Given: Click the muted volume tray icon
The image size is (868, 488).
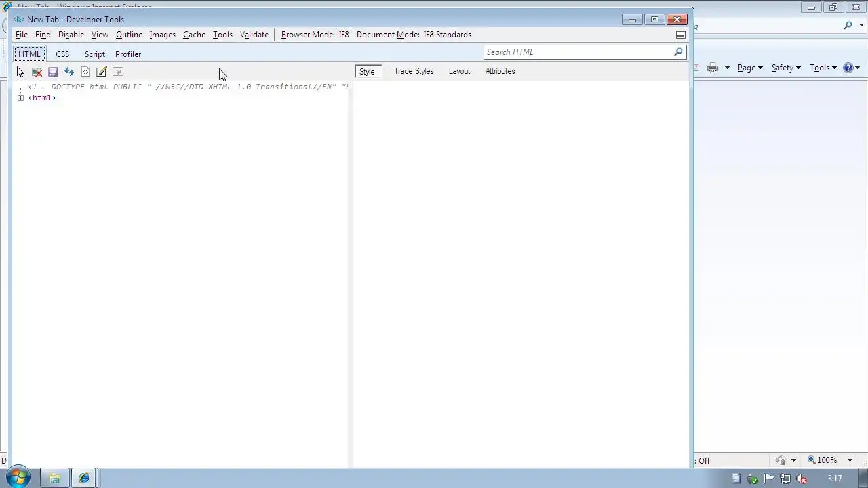Looking at the screenshot, I should 802,479.
